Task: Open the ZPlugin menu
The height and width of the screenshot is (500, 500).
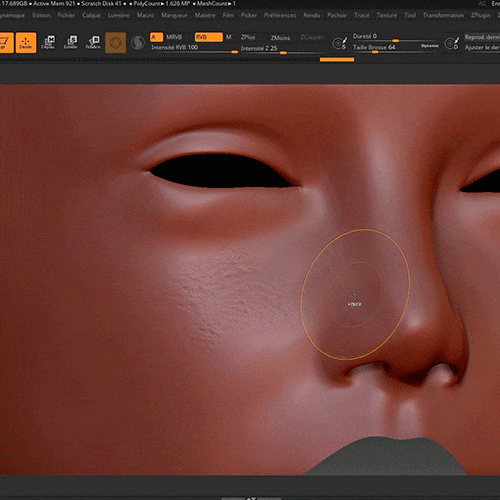Action: pos(481,15)
